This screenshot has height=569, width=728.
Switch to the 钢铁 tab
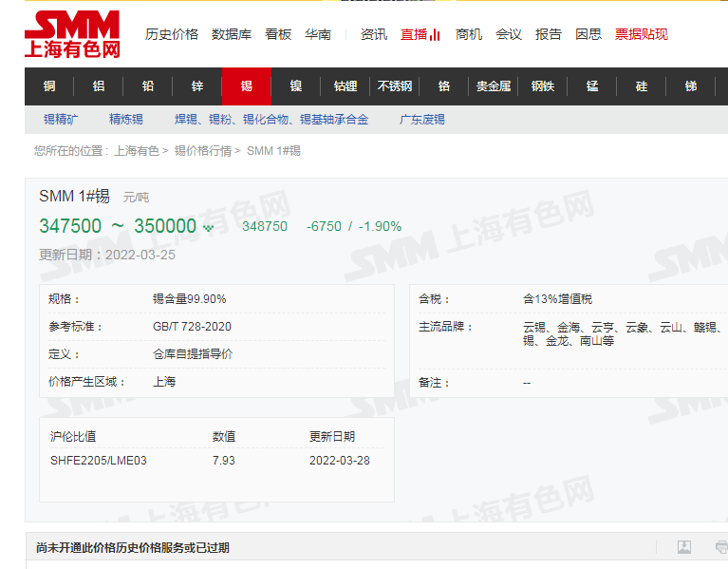pyautogui.click(x=543, y=86)
